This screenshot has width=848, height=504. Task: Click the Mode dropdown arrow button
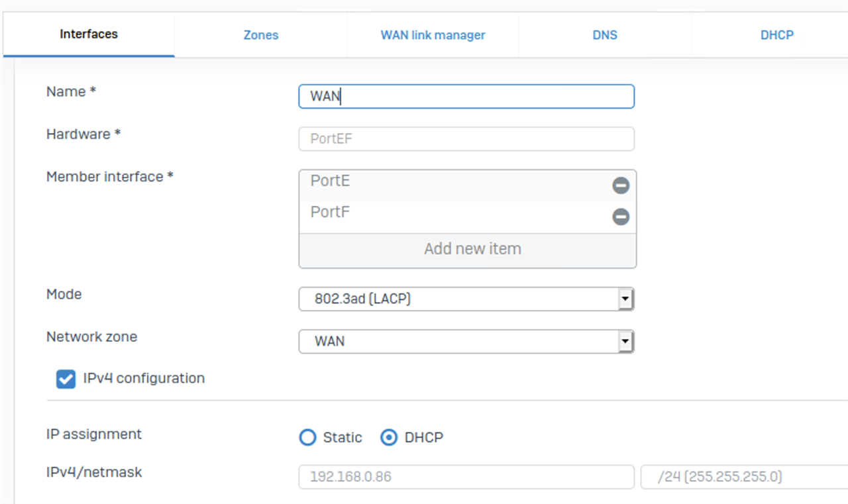coord(625,299)
